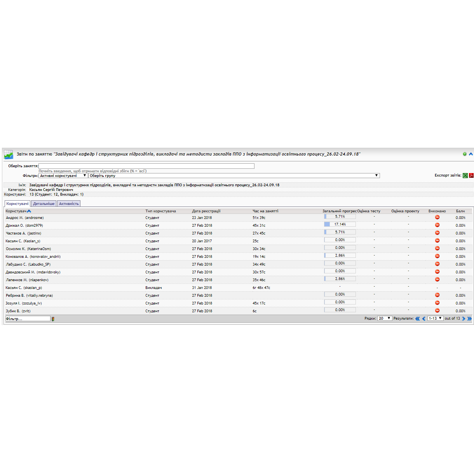Switch to the Активність tab
Image resolution: width=474 pixels, height=476 pixels.
point(69,204)
